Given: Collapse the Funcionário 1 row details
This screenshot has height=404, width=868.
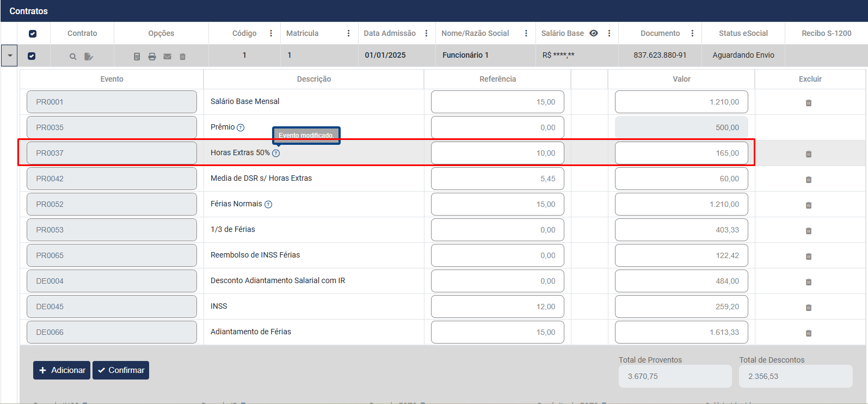Looking at the screenshot, I should 10,56.
